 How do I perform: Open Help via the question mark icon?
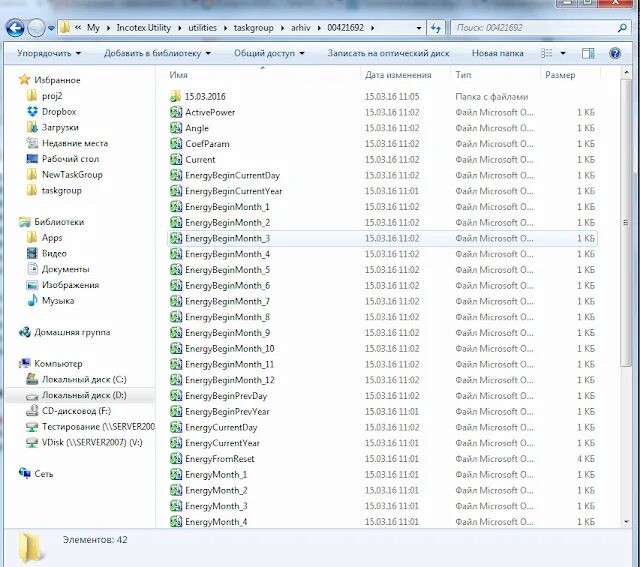click(615, 53)
